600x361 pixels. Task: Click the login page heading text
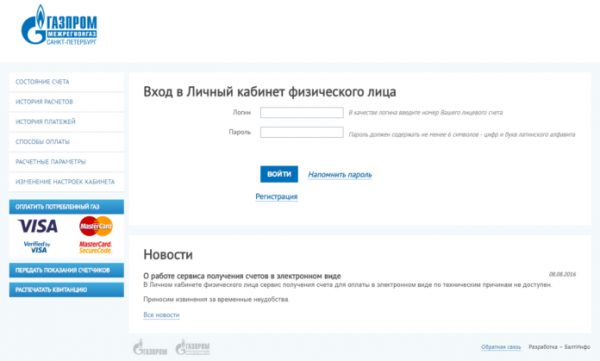click(x=270, y=92)
